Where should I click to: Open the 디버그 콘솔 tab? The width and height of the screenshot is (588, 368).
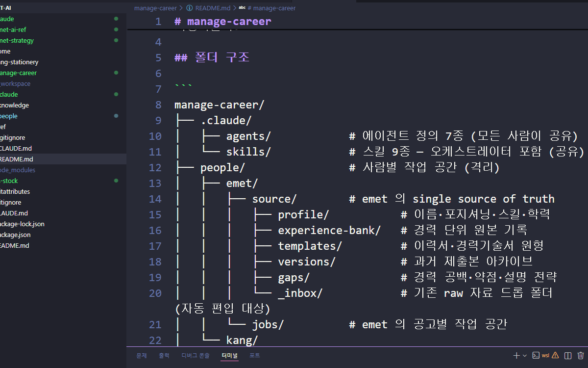(x=196, y=355)
